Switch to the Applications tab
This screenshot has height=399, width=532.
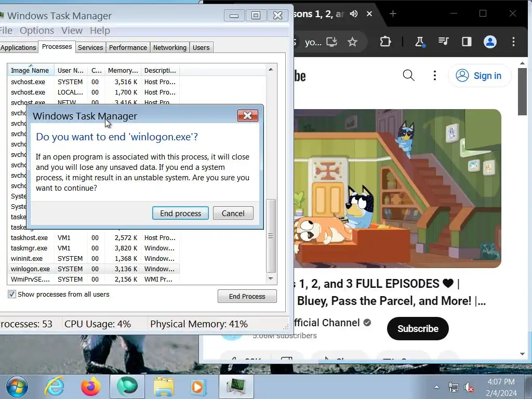click(x=18, y=47)
